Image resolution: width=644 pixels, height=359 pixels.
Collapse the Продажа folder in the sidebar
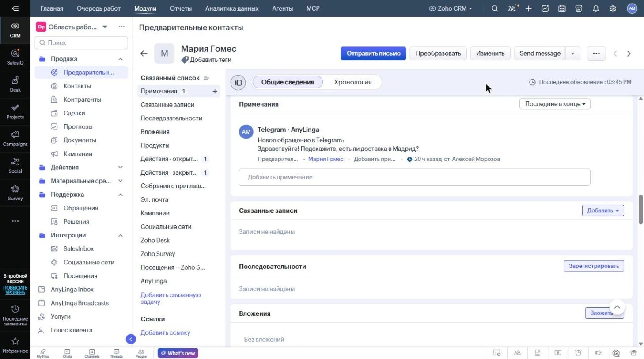click(x=121, y=59)
